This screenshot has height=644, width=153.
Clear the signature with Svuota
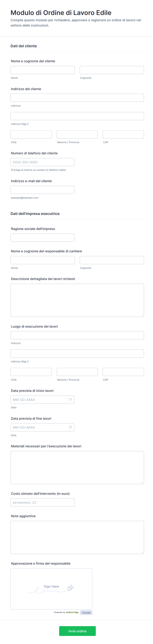(x=86, y=613)
